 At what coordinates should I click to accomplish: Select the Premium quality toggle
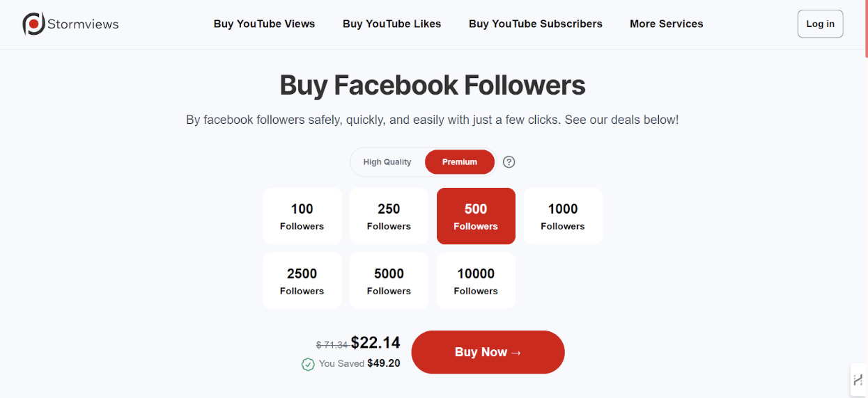tap(460, 162)
